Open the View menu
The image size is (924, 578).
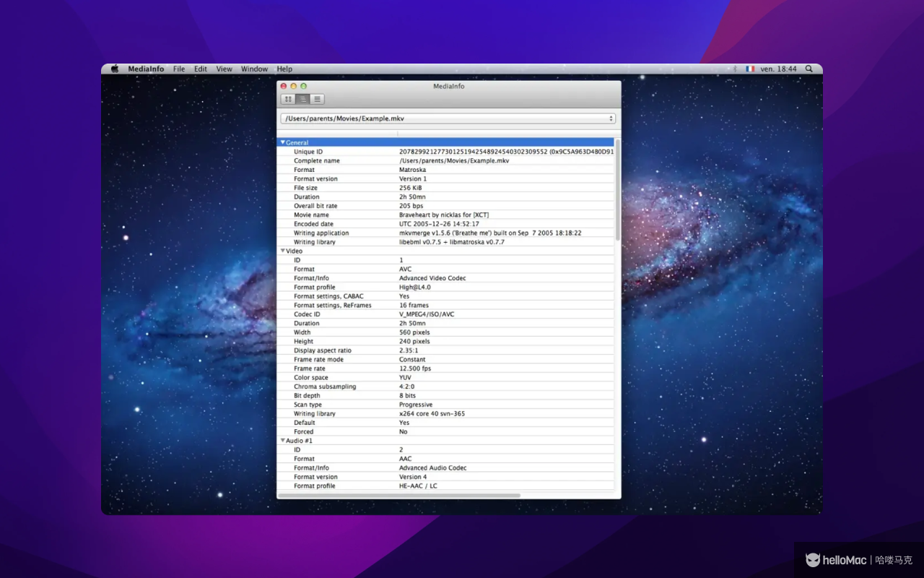tap(225, 69)
